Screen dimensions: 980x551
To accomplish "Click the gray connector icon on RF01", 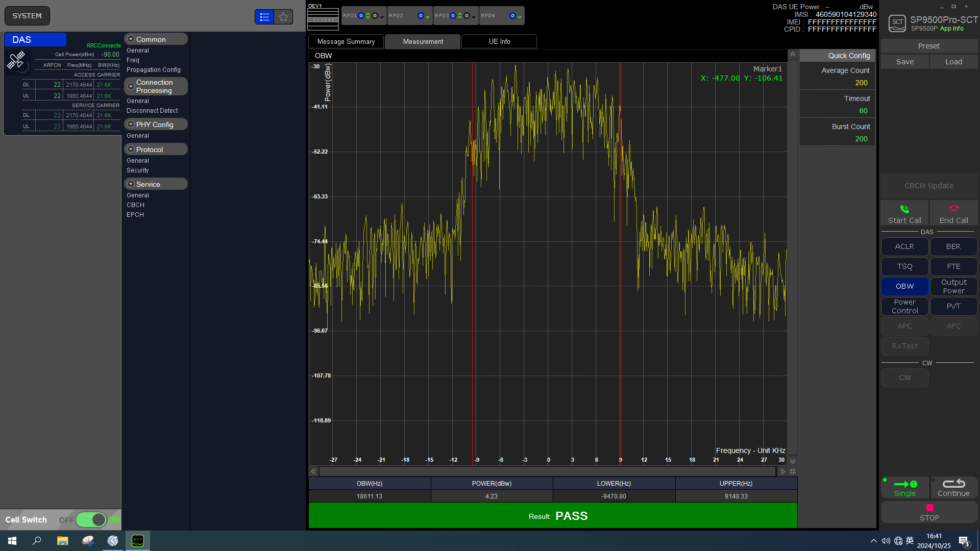I will (x=375, y=16).
